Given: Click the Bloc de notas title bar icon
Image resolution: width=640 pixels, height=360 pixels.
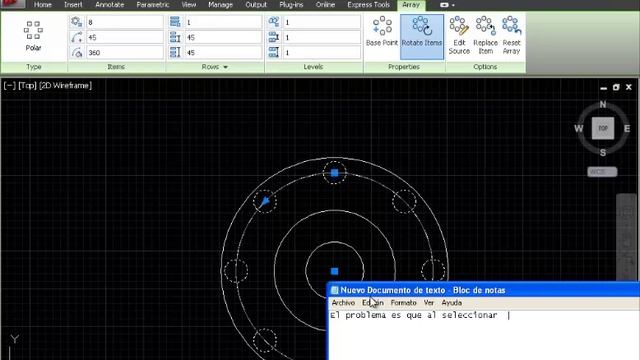Looking at the screenshot, I should (335, 290).
